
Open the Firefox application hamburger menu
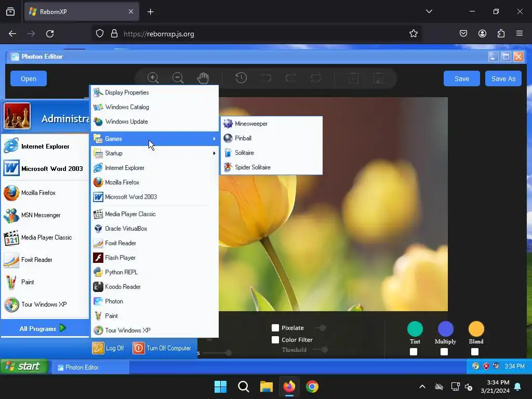tap(520, 34)
